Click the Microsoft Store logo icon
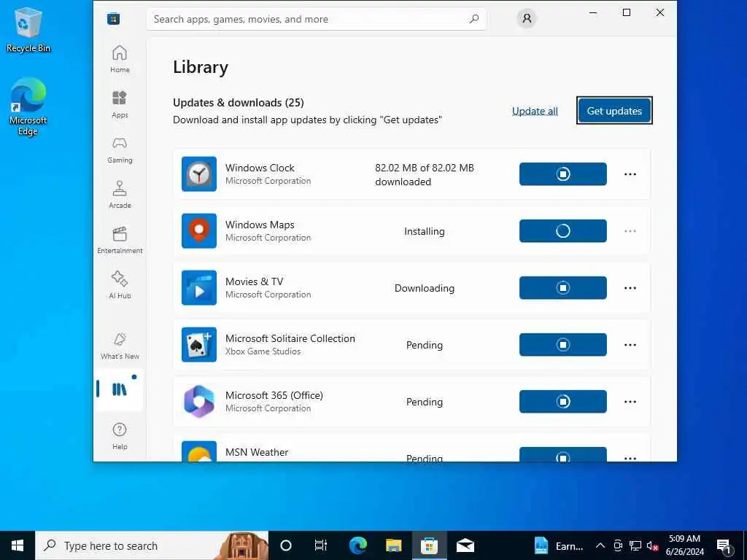This screenshot has height=560, width=747. click(x=113, y=19)
